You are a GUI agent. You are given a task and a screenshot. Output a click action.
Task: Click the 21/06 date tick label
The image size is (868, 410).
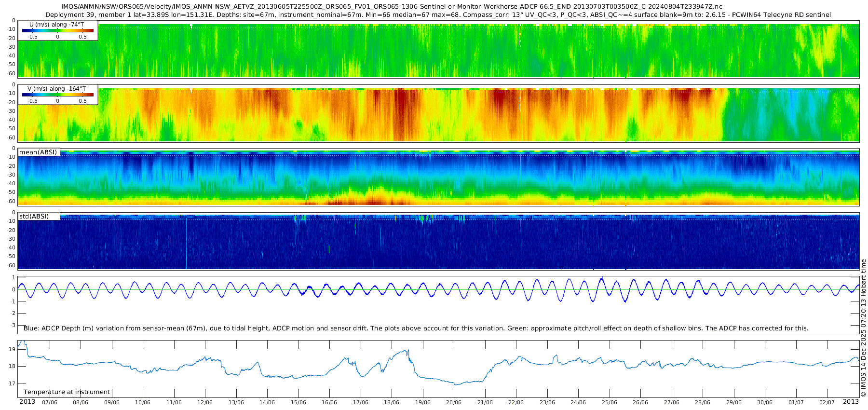[485, 402]
